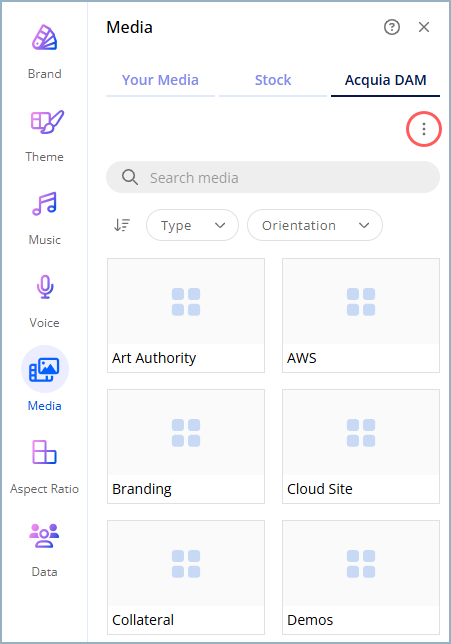Open the Data panel in sidebar

tap(44, 550)
